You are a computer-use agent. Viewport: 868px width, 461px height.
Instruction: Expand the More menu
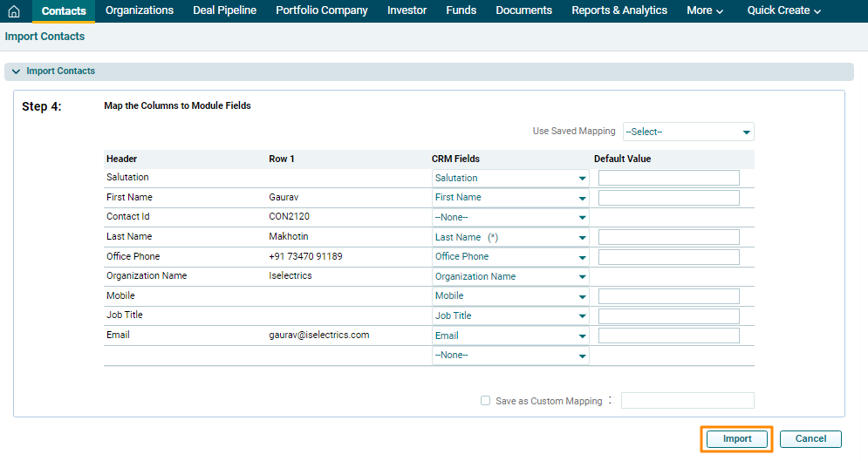[705, 10]
